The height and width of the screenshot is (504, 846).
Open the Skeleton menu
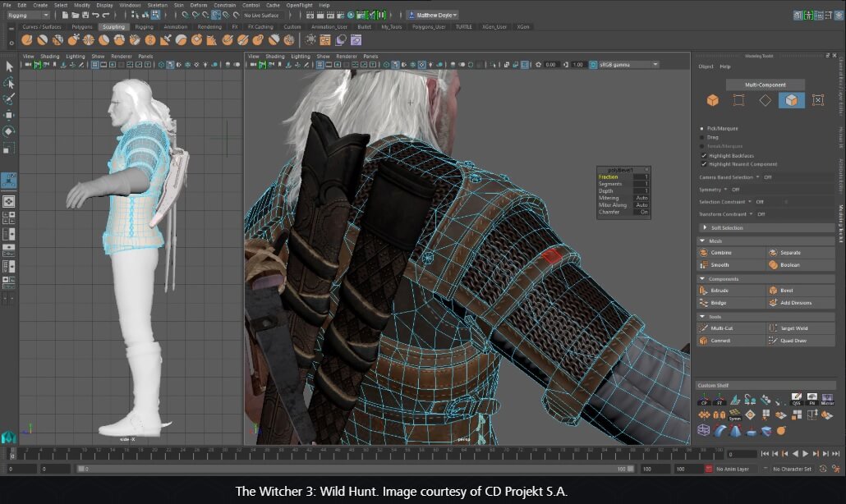click(156, 4)
